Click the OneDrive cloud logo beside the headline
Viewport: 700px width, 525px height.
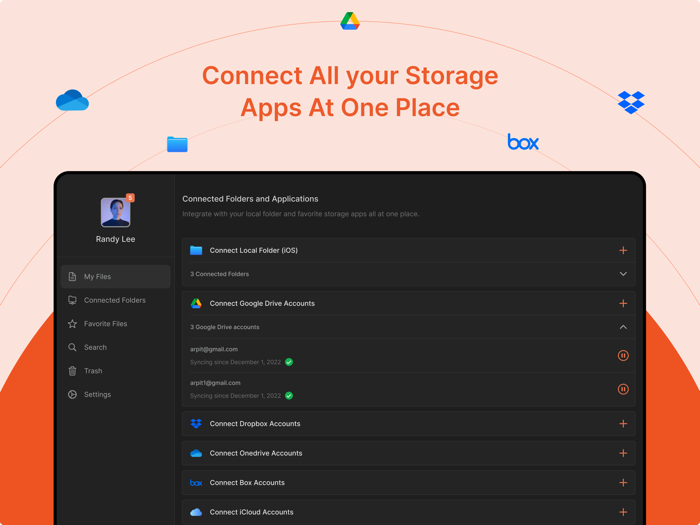72,100
